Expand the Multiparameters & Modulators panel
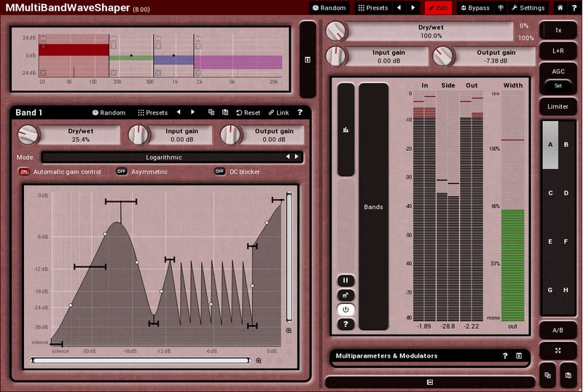 click(519, 356)
